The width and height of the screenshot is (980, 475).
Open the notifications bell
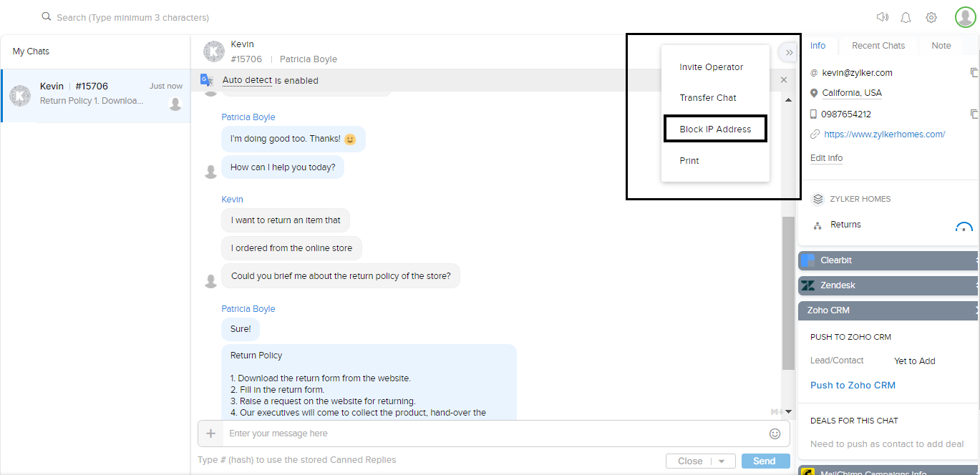coord(906,17)
